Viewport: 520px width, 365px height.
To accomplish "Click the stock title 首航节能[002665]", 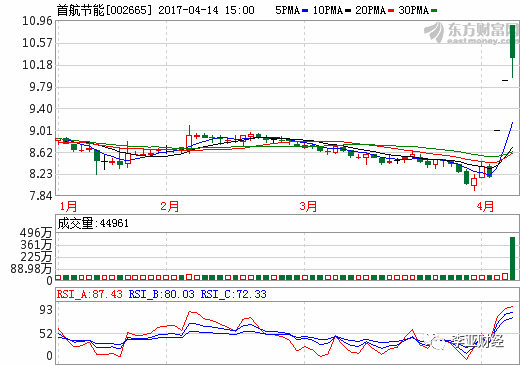I will (x=104, y=10).
